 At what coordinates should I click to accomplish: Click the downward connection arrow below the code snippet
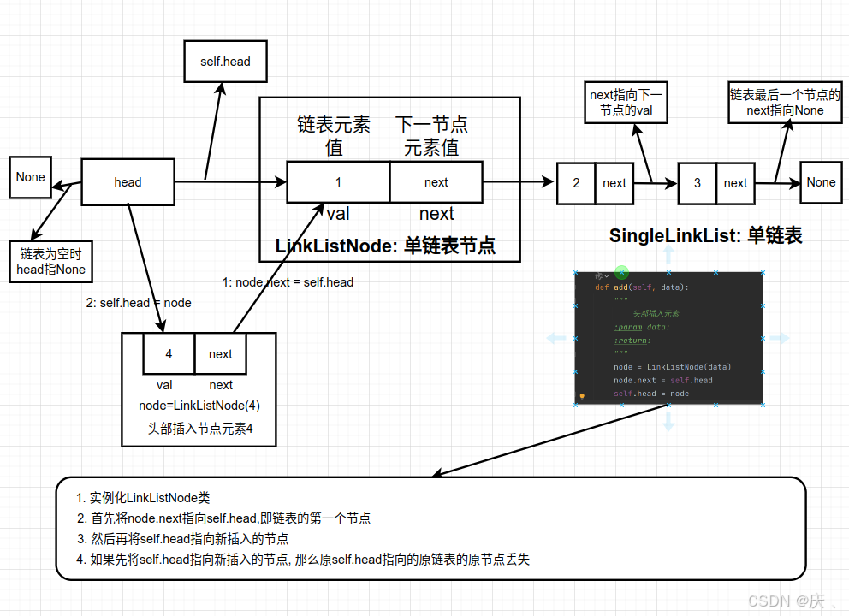pos(668,422)
